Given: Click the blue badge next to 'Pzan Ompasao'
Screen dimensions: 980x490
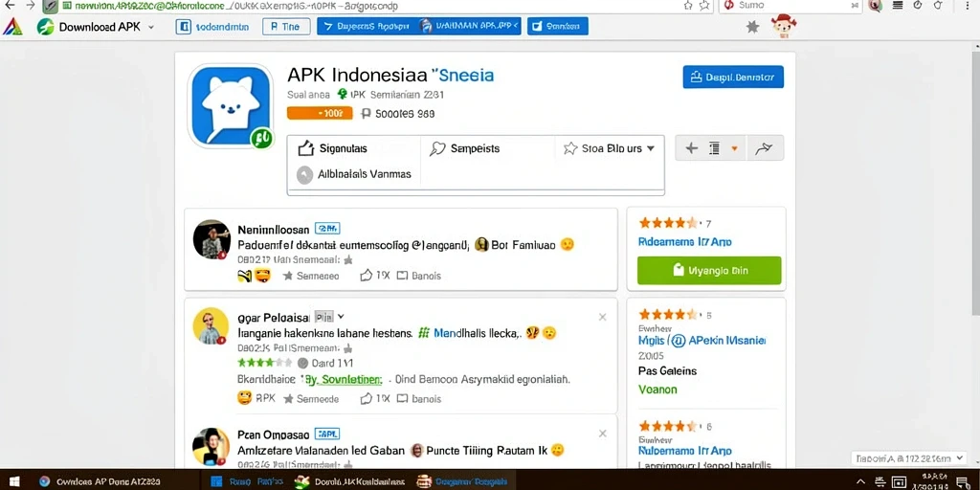Looking at the screenshot, I should (x=327, y=434).
